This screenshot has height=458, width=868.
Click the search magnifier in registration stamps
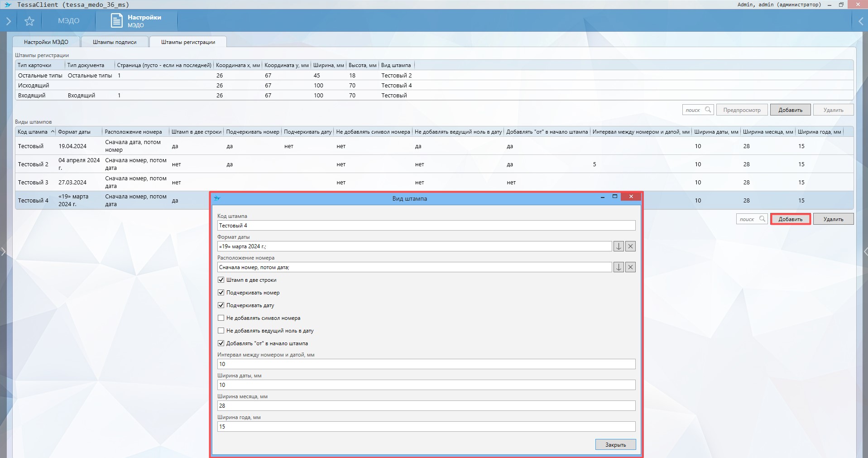[708, 110]
